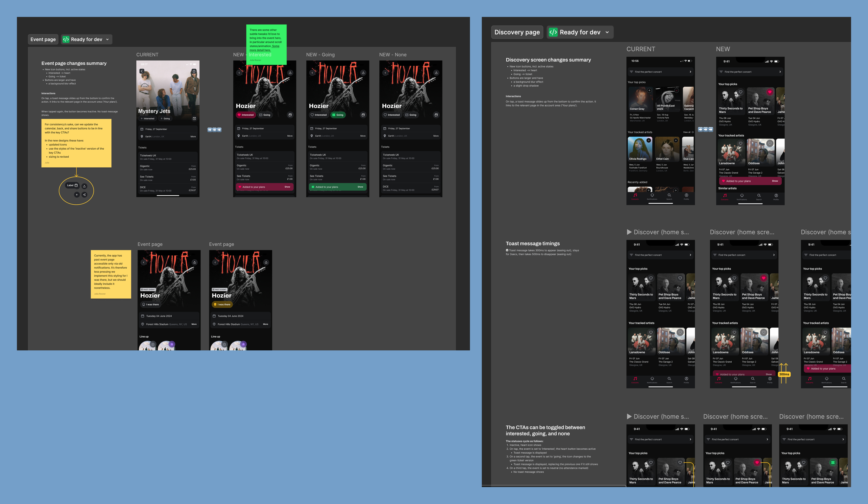Click filter icon in CURRENT Discovery search bar
The width and height of the screenshot is (868, 504).
click(631, 72)
